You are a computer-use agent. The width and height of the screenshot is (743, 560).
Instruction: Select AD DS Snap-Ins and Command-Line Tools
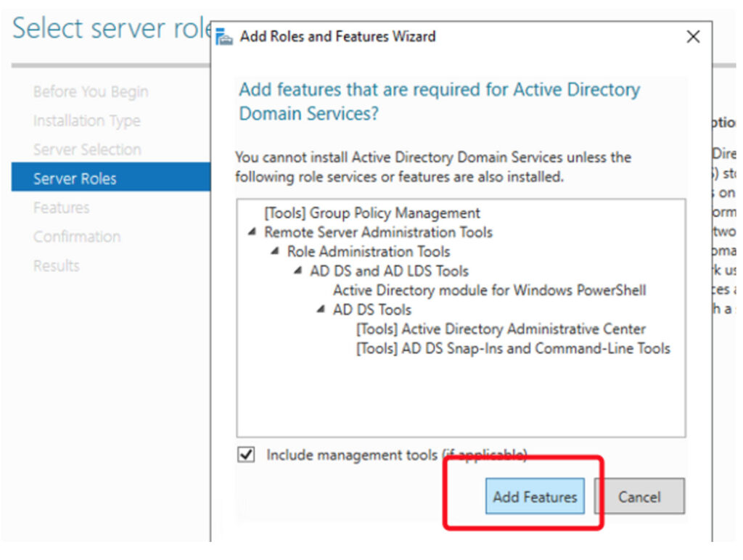(x=512, y=349)
